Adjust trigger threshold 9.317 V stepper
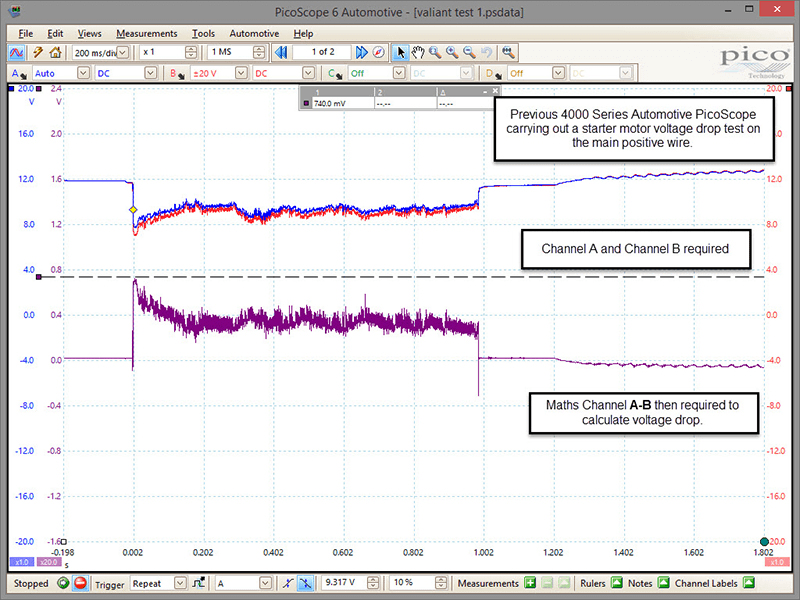Viewport: 800px width, 600px height. click(373, 583)
